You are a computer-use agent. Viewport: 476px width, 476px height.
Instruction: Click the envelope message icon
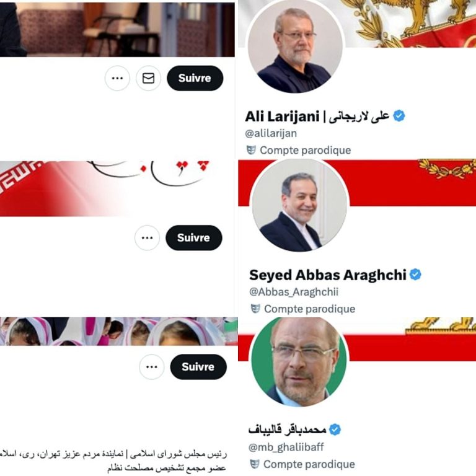[148, 78]
